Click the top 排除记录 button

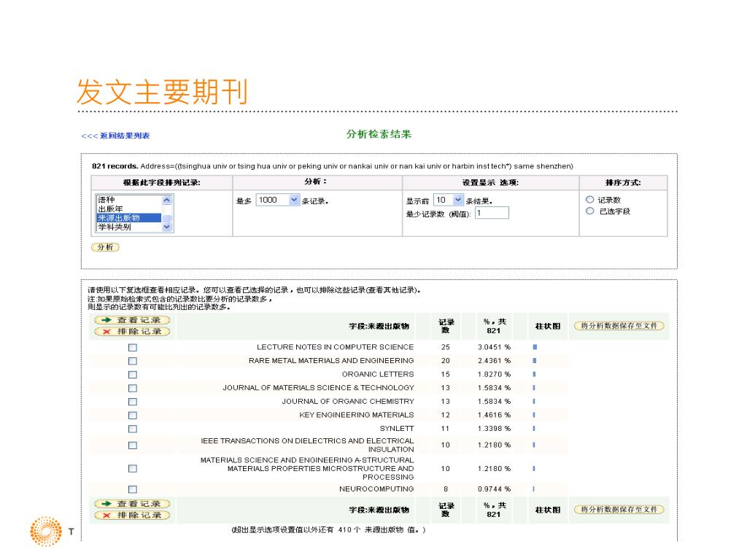coord(132,332)
